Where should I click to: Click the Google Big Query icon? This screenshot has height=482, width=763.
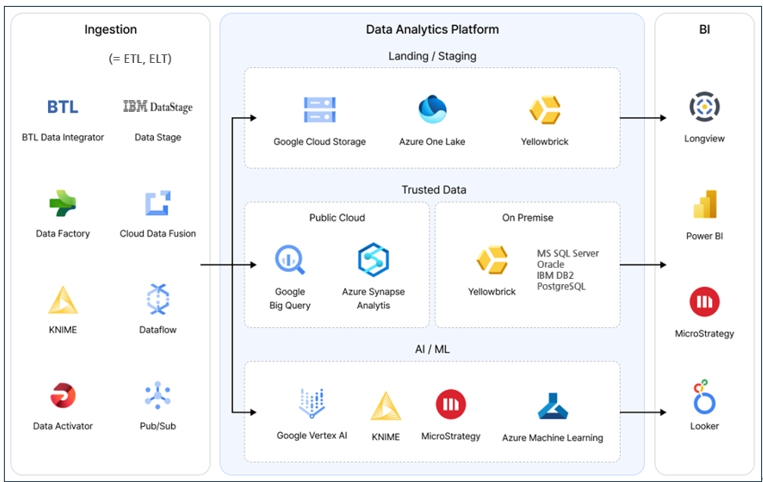coord(290,260)
